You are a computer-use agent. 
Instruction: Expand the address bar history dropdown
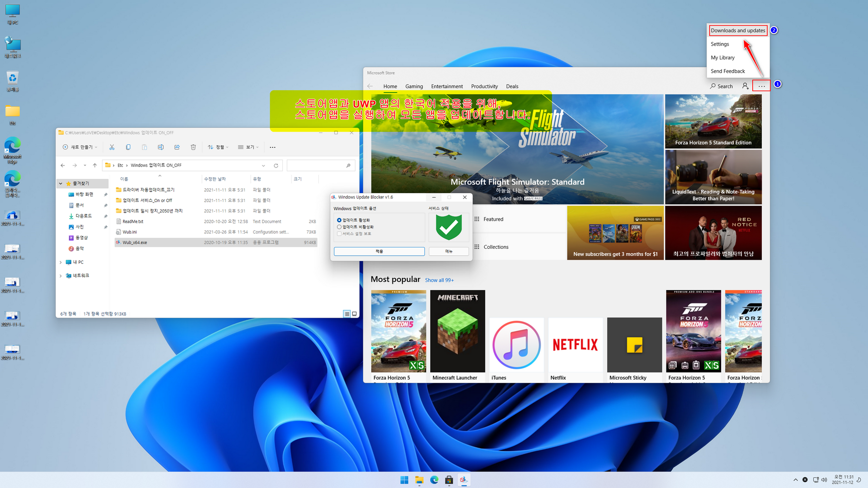pyautogui.click(x=263, y=166)
